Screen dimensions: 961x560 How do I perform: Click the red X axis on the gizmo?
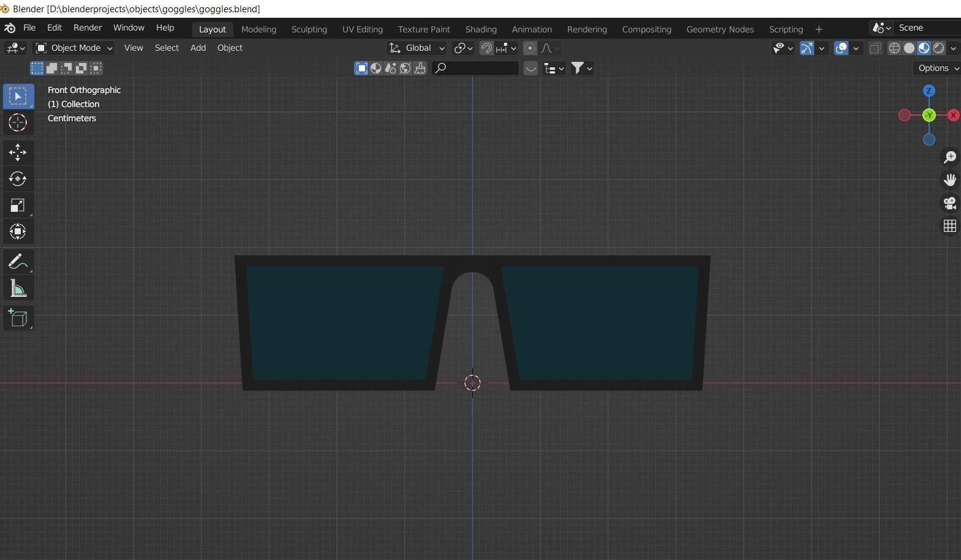953,115
